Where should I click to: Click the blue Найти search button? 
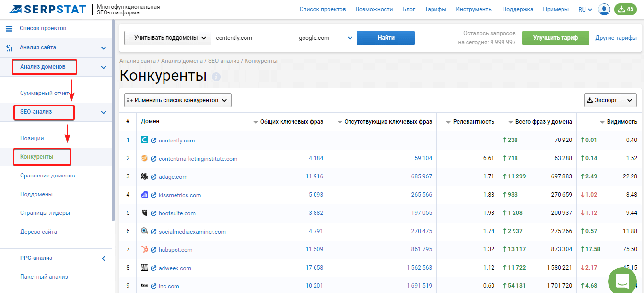(x=386, y=38)
